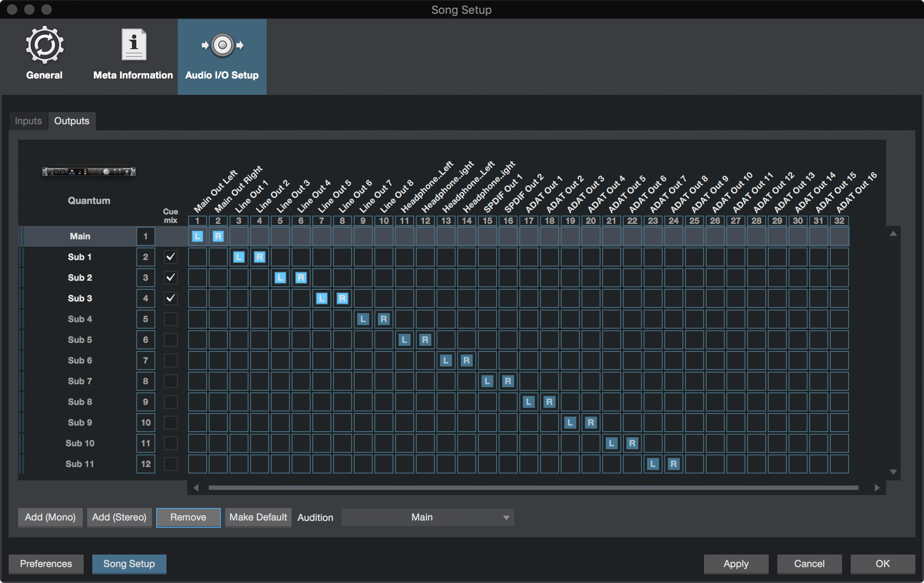Click the Main row R routing marker
This screenshot has width=924, height=583.
click(218, 236)
